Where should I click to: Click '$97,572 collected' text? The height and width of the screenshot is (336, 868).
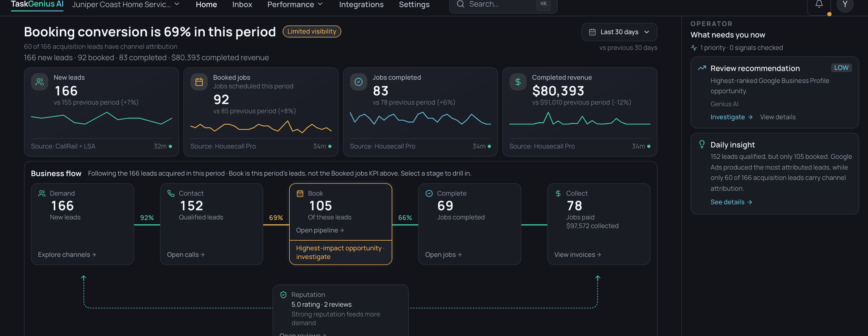pyautogui.click(x=592, y=226)
